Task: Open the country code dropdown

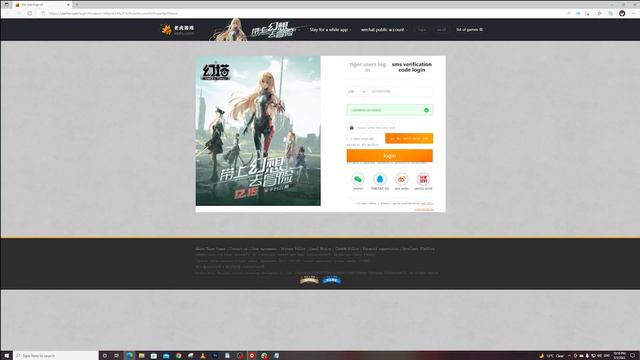Action: tap(356, 91)
